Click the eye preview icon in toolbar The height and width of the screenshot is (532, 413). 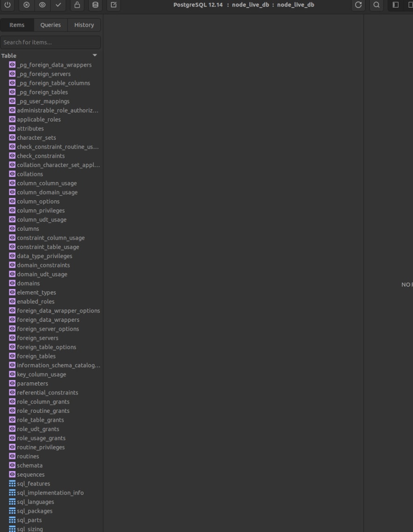(42, 5)
